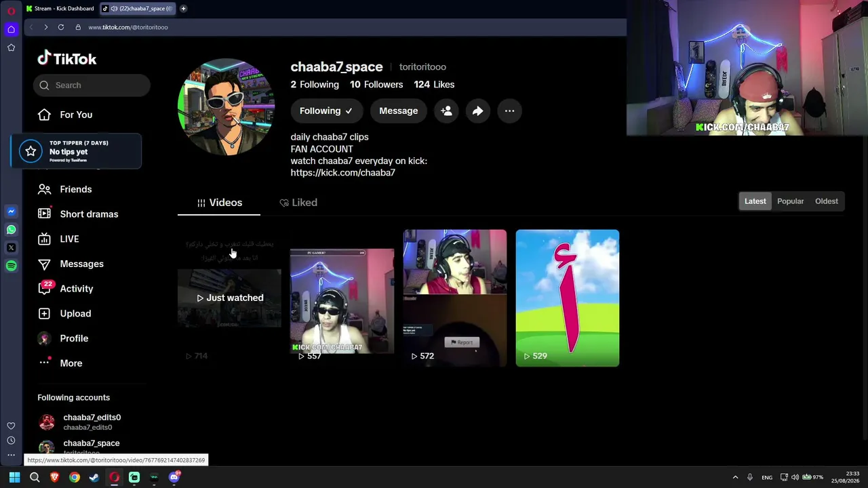Open Discord from the taskbar
The image size is (868, 488).
coord(174,477)
